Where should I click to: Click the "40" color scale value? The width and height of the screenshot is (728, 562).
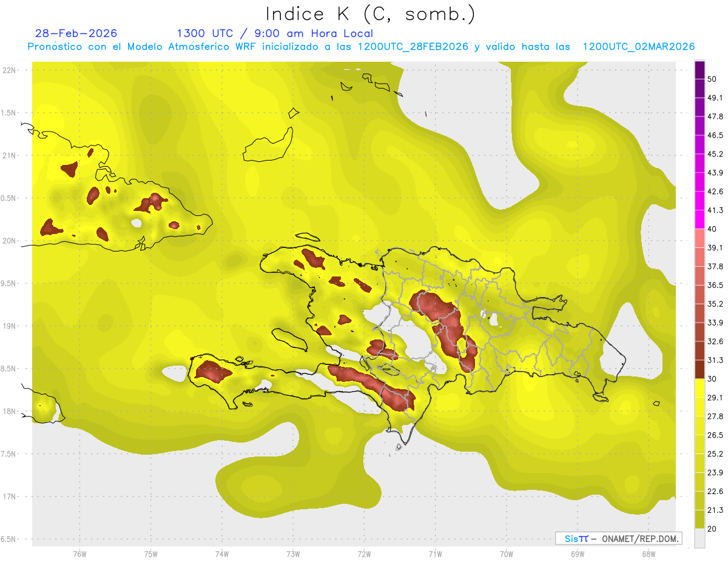coord(713,229)
